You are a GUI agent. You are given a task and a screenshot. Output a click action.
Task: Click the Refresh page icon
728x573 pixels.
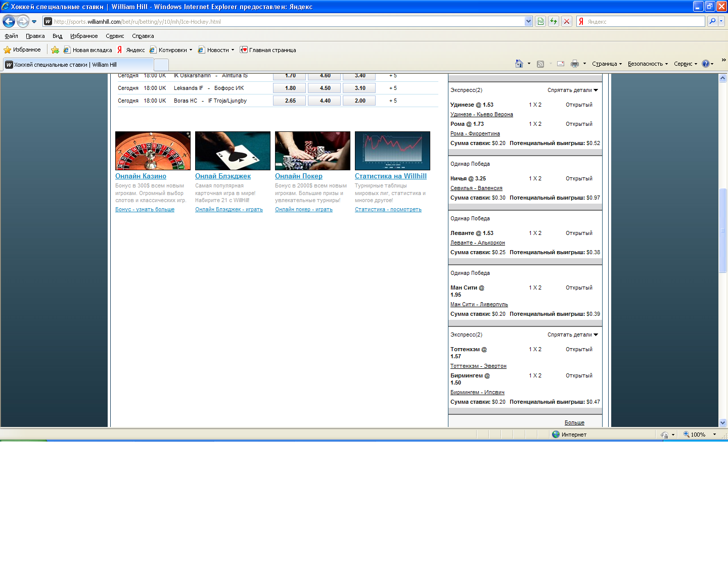tap(554, 21)
